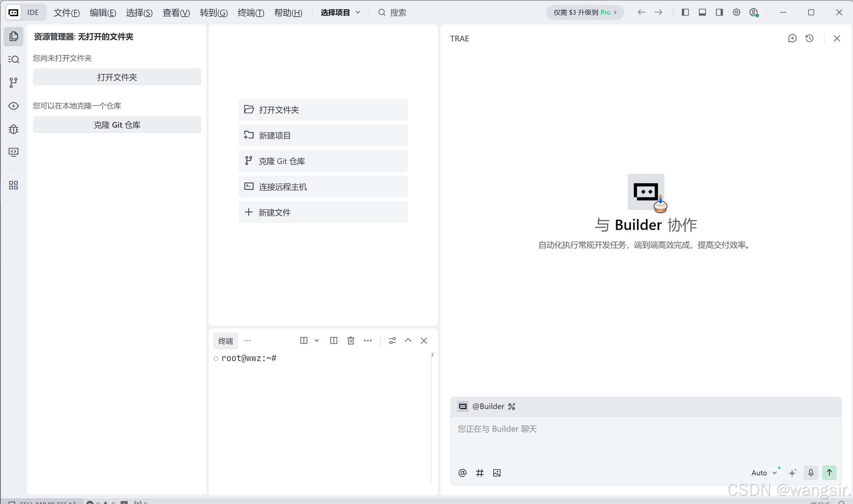Screen dimensions: 853x504
Task: Open the 文件(F) menu
Action: (67, 13)
